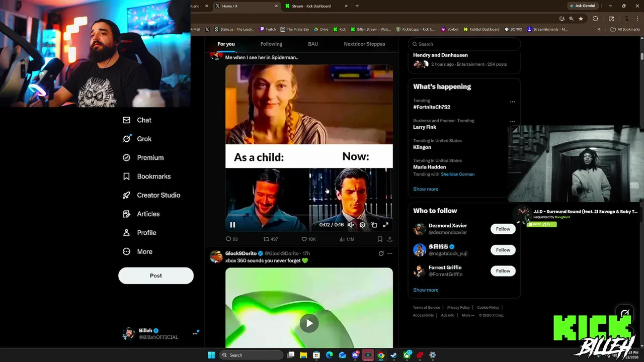Open more options for #FortniteCh7S2 trend

512,102
